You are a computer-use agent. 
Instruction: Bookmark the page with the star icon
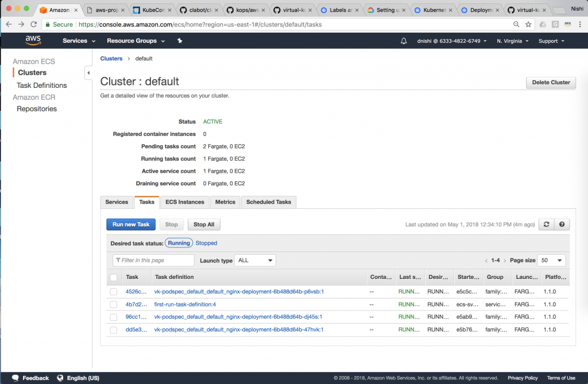(528, 24)
